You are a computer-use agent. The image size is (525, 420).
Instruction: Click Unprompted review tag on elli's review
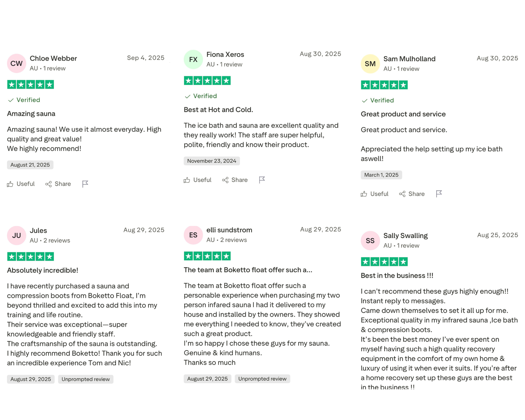click(x=262, y=379)
